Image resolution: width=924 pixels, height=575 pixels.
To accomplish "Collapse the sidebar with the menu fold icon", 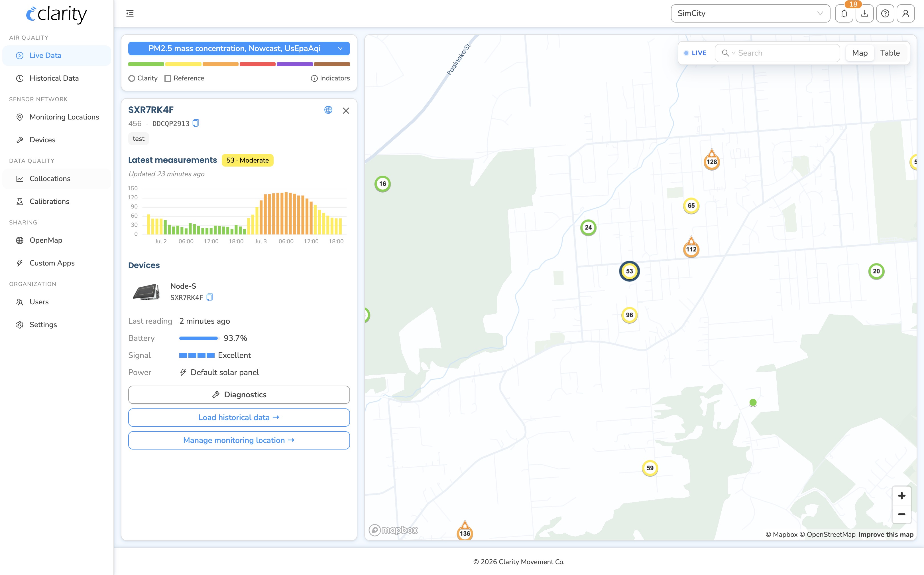I will click(x=130, y=14).
